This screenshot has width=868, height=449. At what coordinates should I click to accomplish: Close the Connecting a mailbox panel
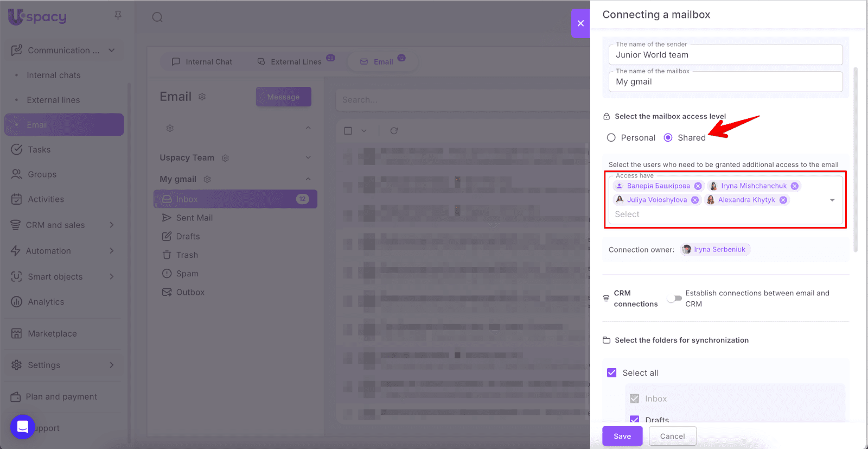tap(580, 23)
